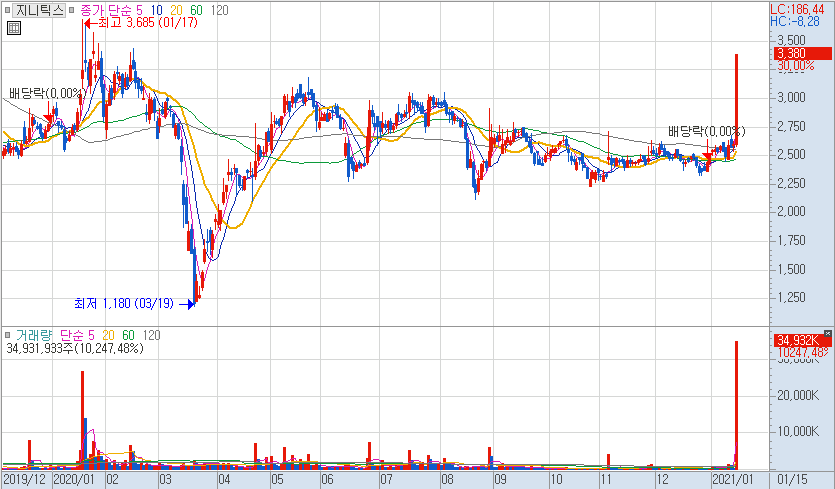Click the 20,000K volume axis label

[x=796, y=395]
